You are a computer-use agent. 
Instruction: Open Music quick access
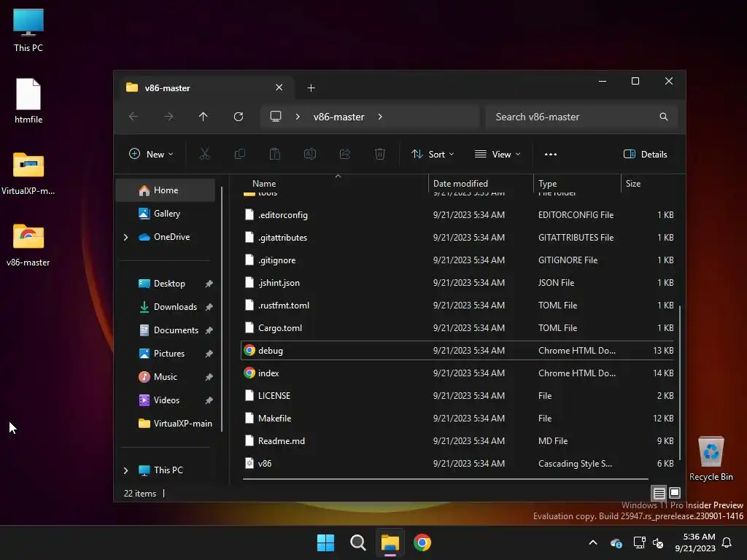(166, 377)
